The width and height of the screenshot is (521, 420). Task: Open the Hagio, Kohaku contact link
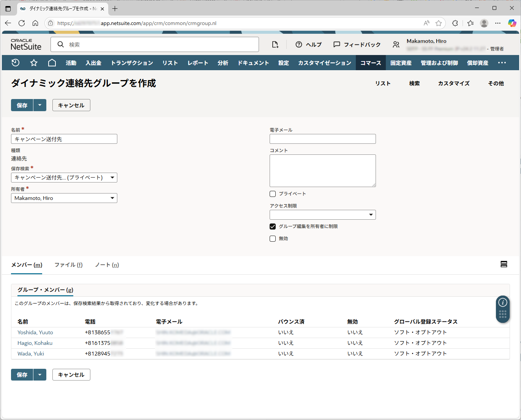coord(35,343)
